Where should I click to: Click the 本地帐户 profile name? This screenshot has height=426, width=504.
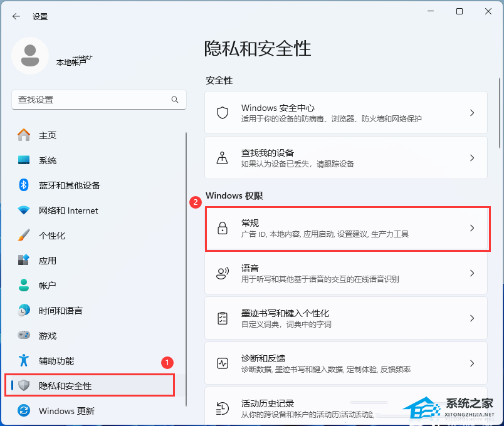[x=71, y=61]
